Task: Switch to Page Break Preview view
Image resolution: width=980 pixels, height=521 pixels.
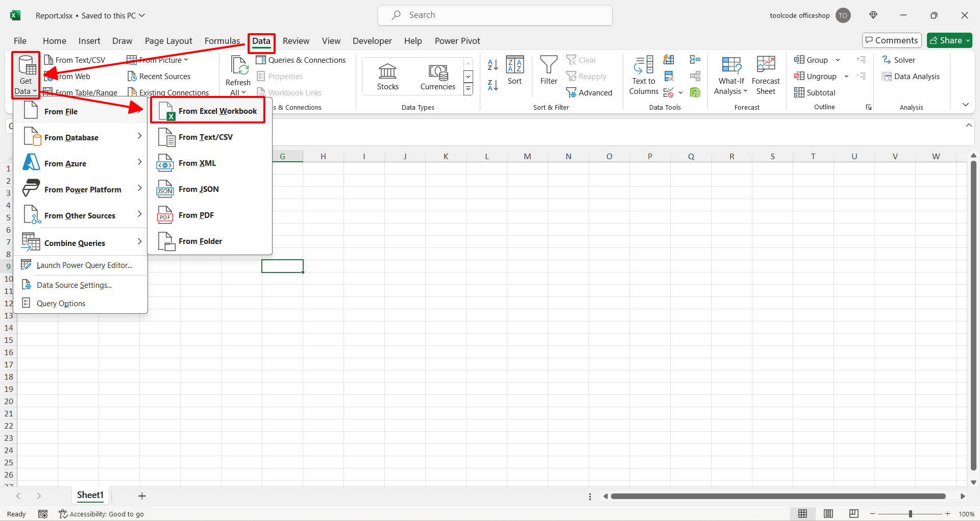Action: 853,514
